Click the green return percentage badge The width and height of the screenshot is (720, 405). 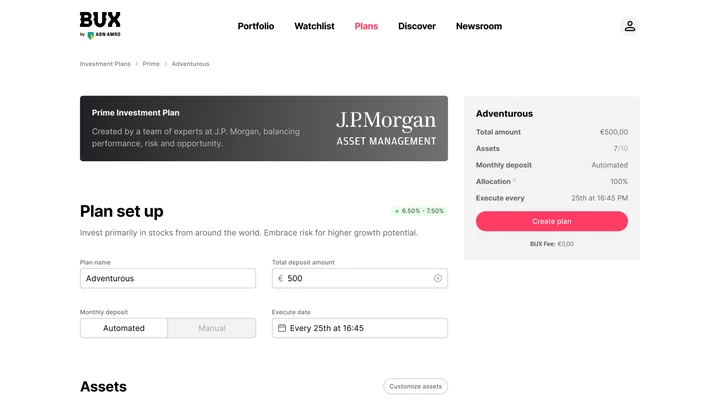[x=419, y=211]
